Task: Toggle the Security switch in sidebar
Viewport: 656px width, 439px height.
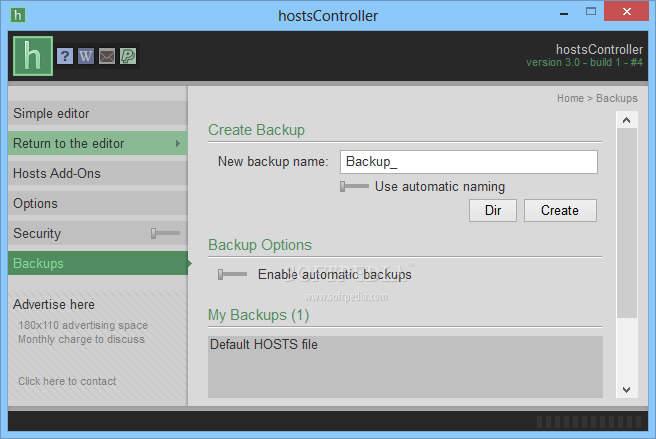Action: pos(165,233)
